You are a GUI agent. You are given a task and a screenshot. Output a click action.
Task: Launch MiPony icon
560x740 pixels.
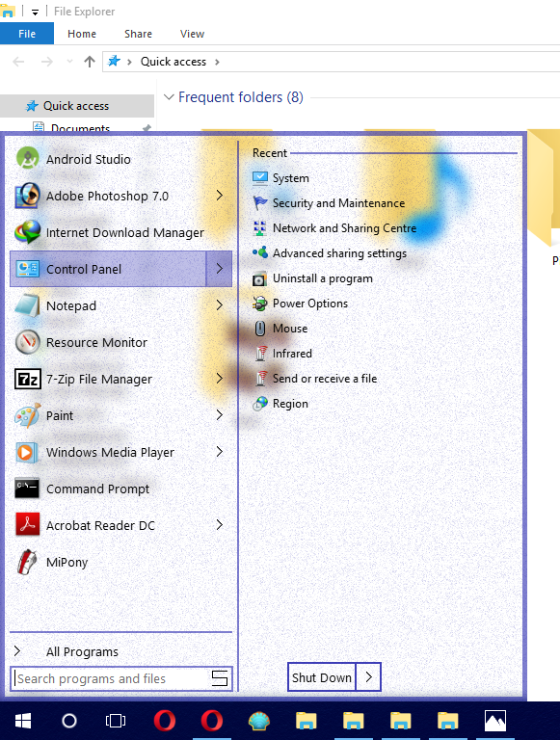28,562
